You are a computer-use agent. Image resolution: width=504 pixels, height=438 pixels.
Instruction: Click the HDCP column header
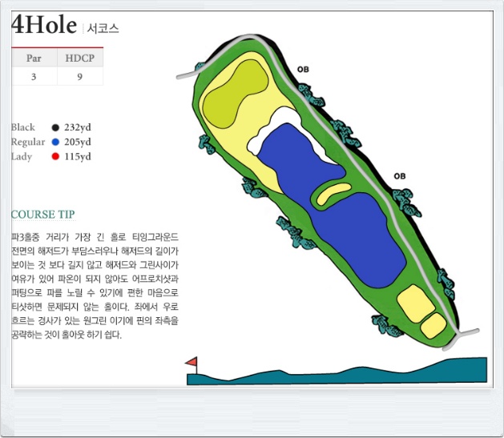[x=80, y=58]
